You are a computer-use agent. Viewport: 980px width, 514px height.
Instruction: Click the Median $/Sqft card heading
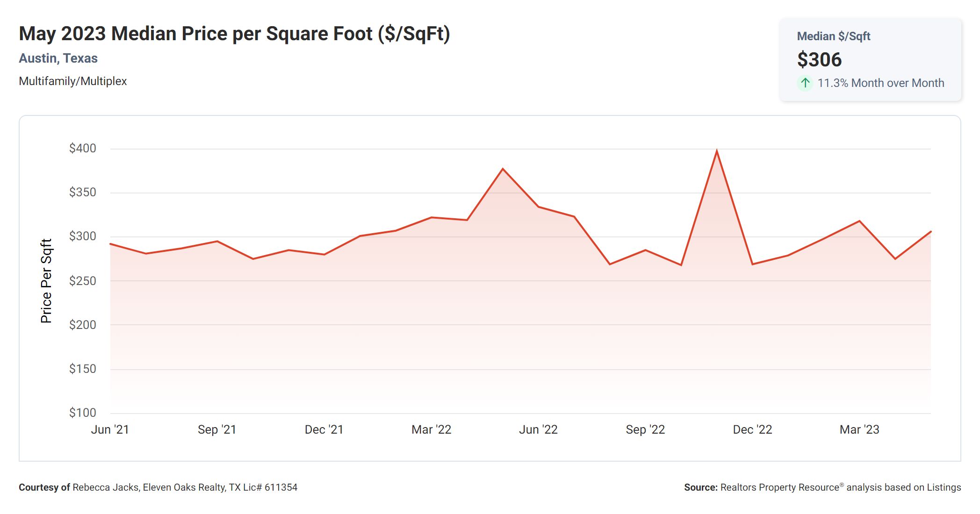pyautogui.click(x=833, y=36)
